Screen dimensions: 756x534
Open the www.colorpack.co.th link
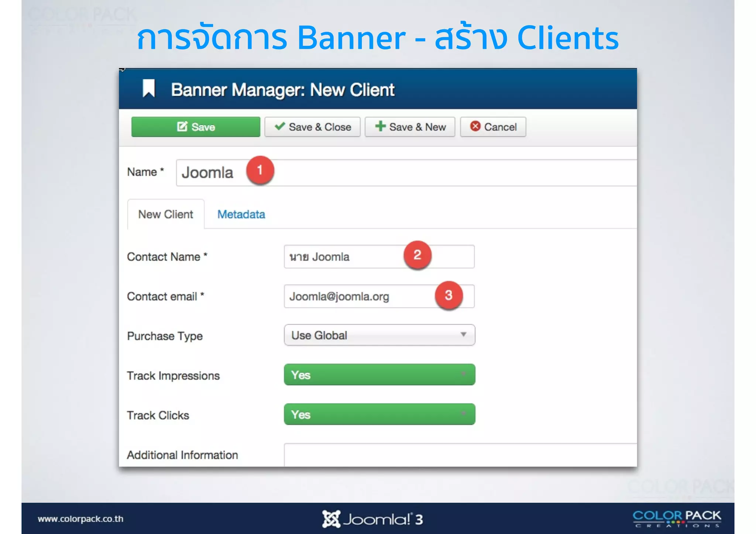[80, 519]
